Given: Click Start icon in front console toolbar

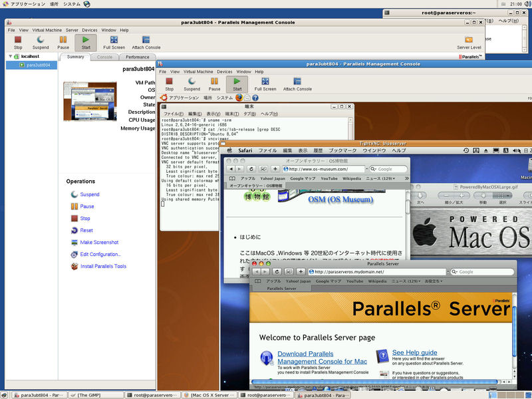Looking at the screenshot, I should (x=237, y=81).
